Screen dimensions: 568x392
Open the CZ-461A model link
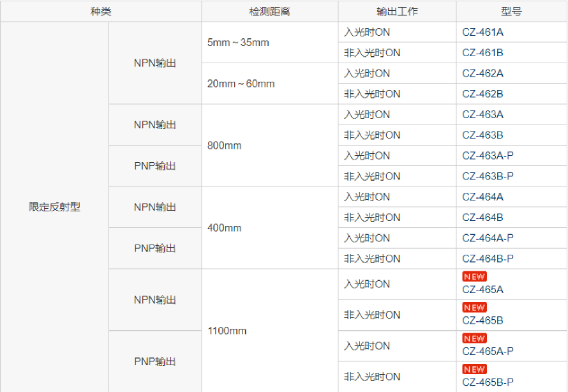(x=482, y=32)
